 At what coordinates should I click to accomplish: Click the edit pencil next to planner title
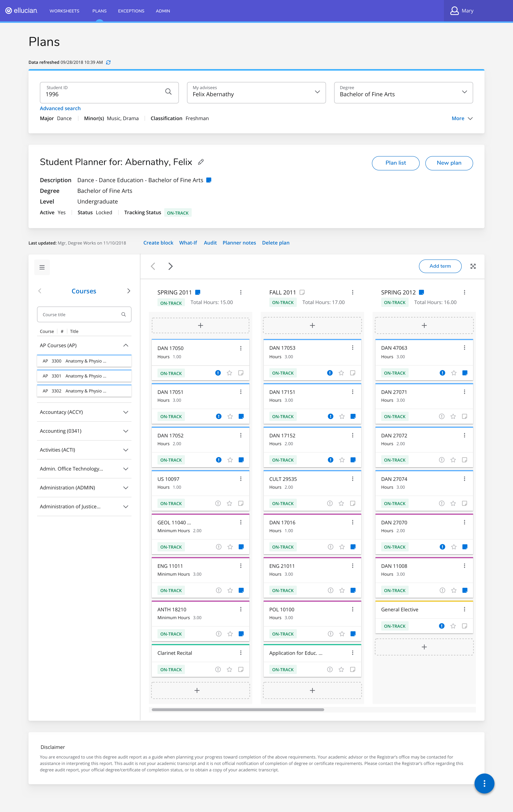tap(201, 162)
